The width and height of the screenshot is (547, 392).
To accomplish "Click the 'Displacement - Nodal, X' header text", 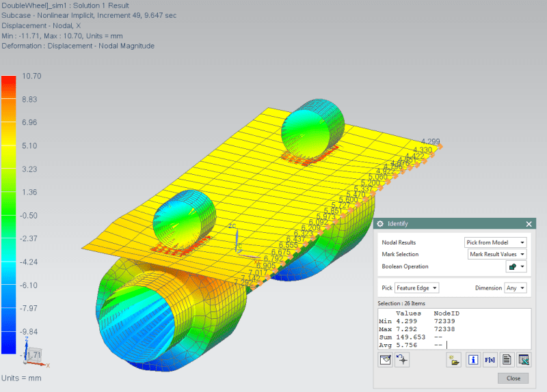I will coord(41,26).
